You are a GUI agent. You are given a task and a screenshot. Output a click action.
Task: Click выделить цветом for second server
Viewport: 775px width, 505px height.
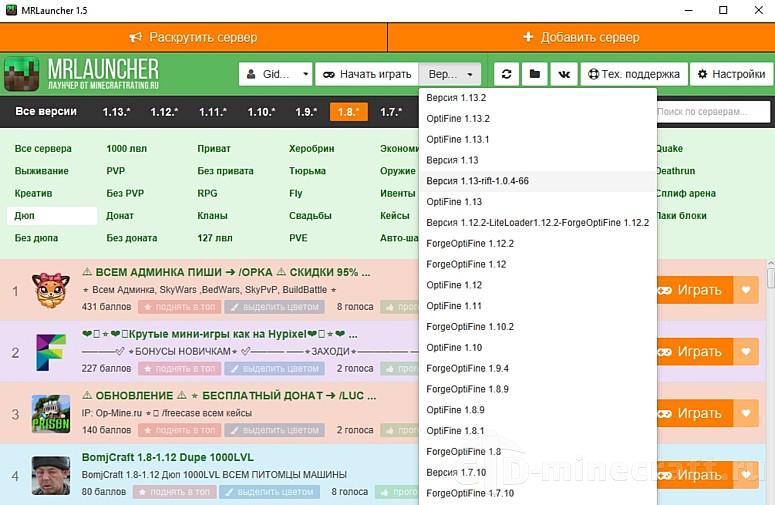click(274, 369)
